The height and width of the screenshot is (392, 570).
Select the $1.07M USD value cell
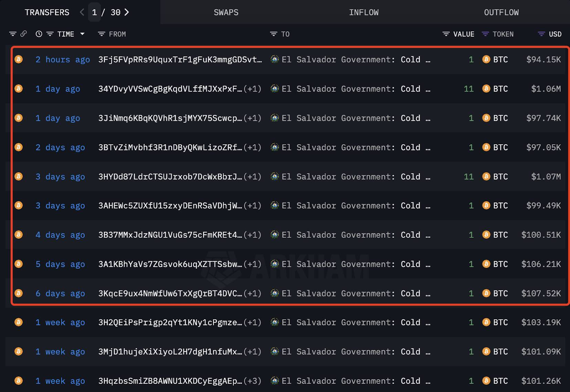546,176
